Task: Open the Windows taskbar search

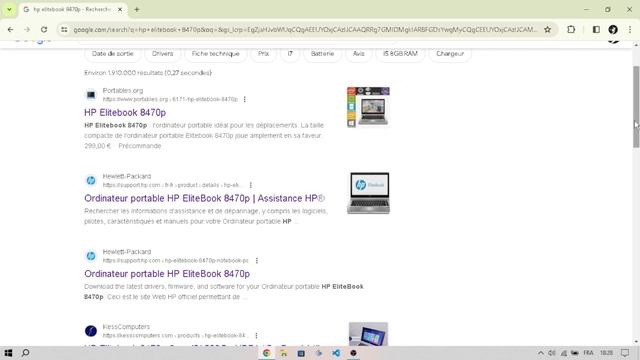Action: coord(25,353)
